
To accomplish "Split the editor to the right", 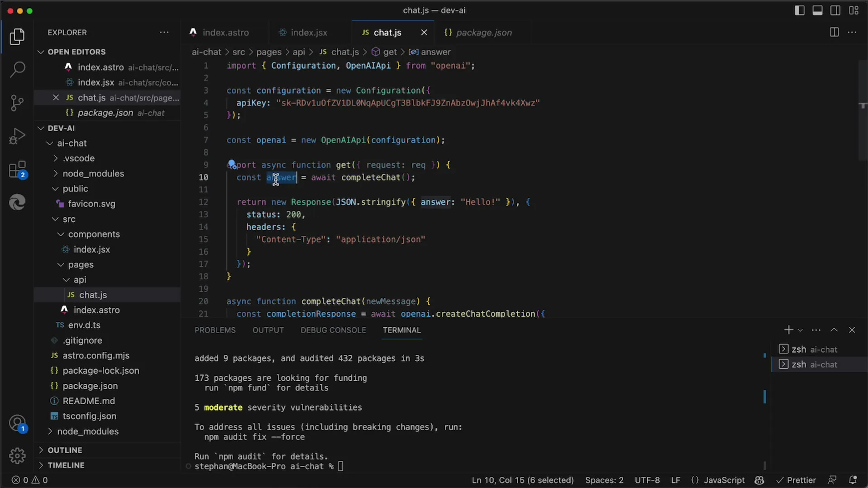I will (834, 32).
